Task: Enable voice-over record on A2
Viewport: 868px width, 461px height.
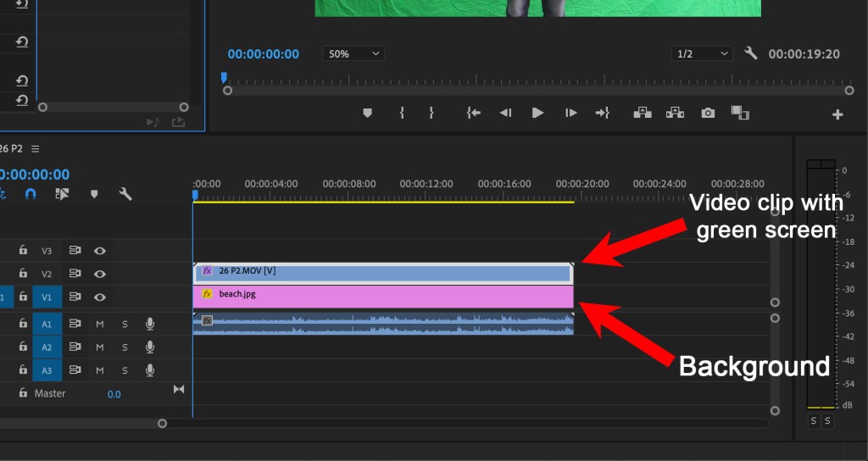Action: coord(149,347)
